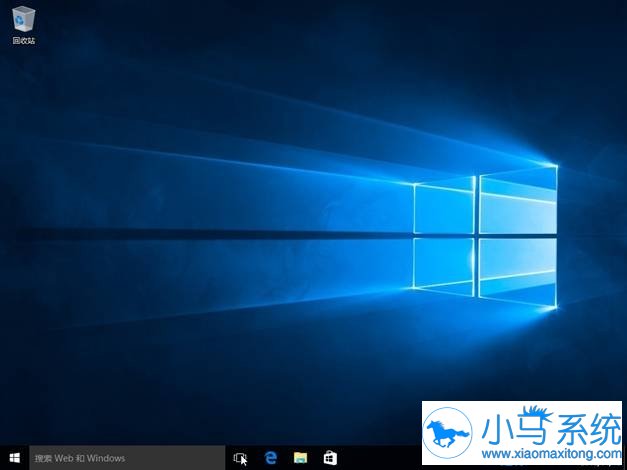The image size is (627, 470).
Task: Launch Microsoft Edge from the taskbar
Action: [271, 458]
